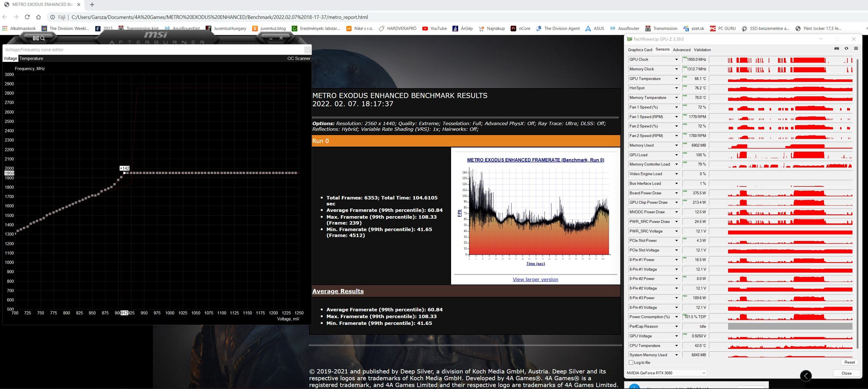Click the framerate benchmark chart thumbnail
The image size is (868, 389).
(x=535, y=216)
